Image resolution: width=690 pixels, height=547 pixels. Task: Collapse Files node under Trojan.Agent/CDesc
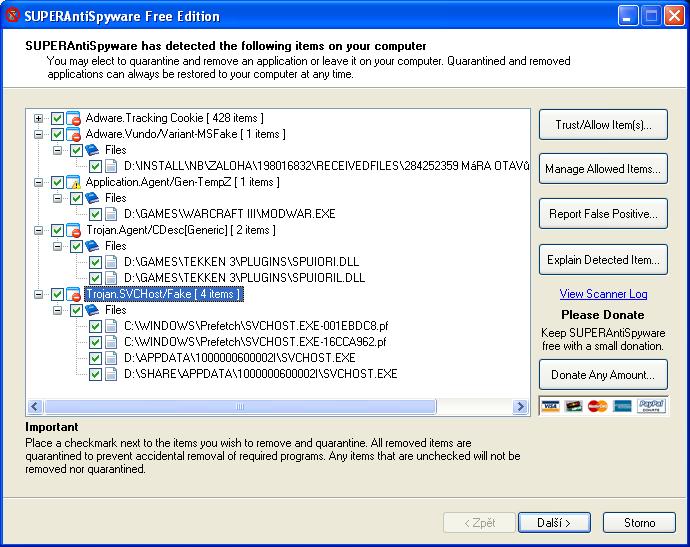coord(58,246)
